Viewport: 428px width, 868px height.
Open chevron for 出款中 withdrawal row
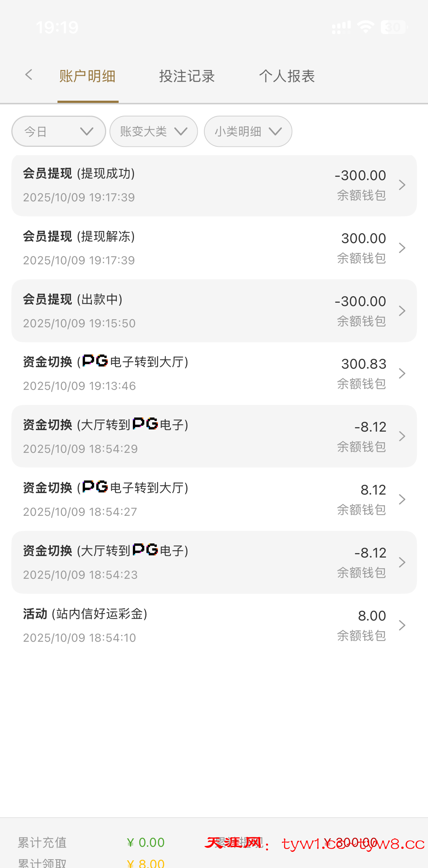[402, 311]
